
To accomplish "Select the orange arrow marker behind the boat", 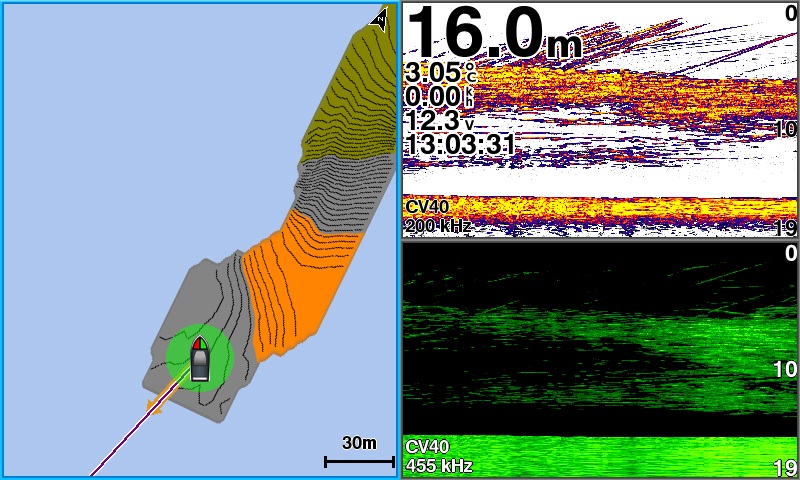I will pyautogui.click(x=154, y=405).
